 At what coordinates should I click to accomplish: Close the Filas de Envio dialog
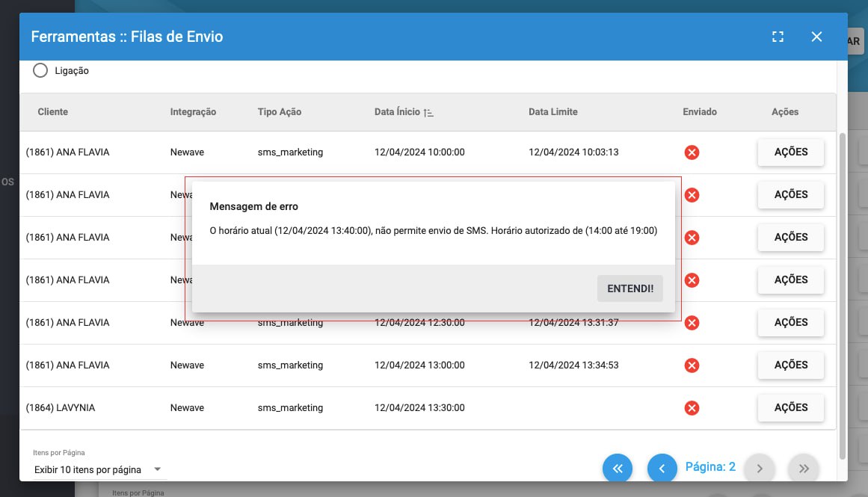(x=816, y=37)
